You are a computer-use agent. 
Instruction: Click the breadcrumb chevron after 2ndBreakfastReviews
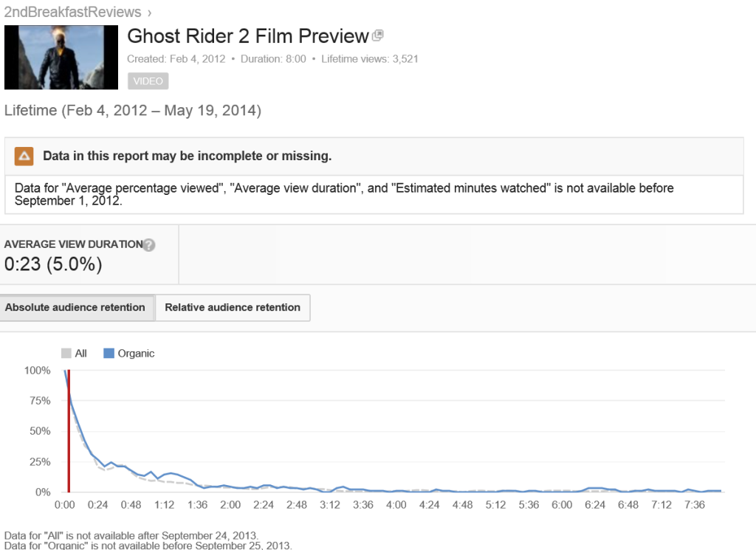[149, 13]
